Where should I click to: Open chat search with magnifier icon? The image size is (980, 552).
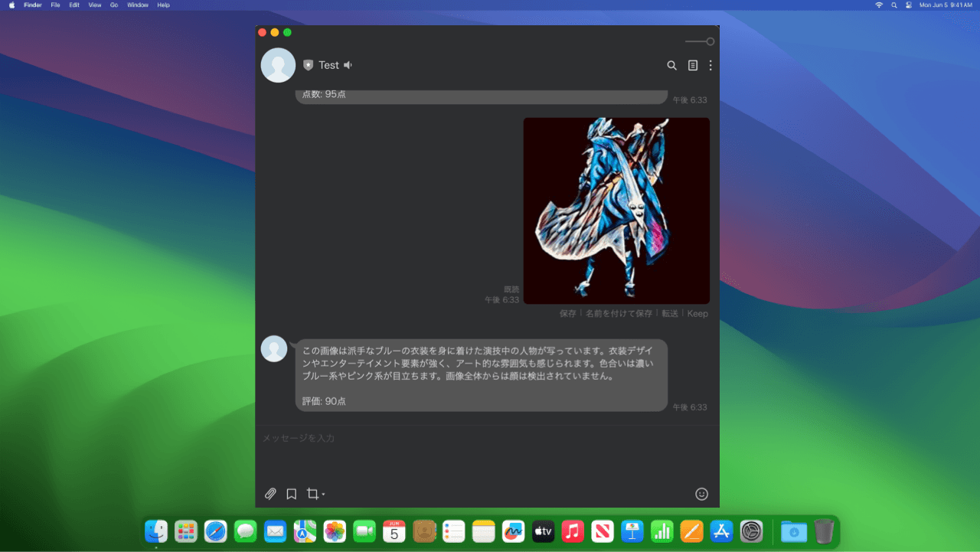(x=671, y=66)
